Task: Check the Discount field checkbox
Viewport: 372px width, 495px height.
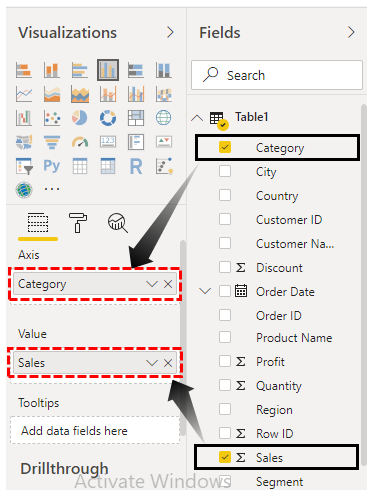Action: pos(225,267)
